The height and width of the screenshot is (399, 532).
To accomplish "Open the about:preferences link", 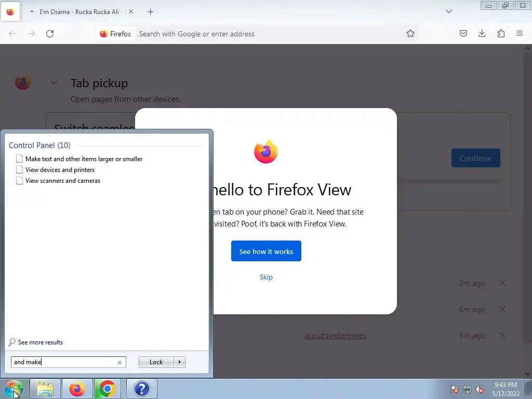I will [335, 336].
